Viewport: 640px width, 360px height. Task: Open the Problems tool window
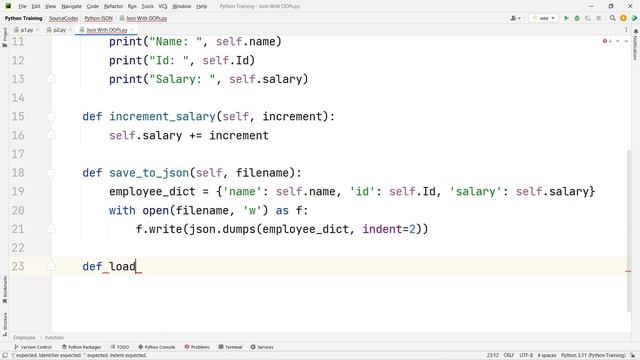pyautogui.click(x=197, y=347)
